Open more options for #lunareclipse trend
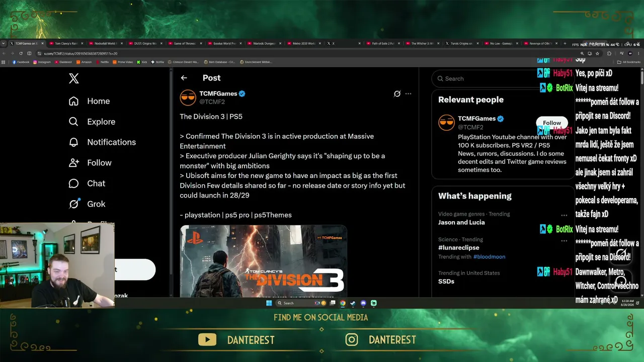This screenshot has height=362, width=644. (564, 241)
